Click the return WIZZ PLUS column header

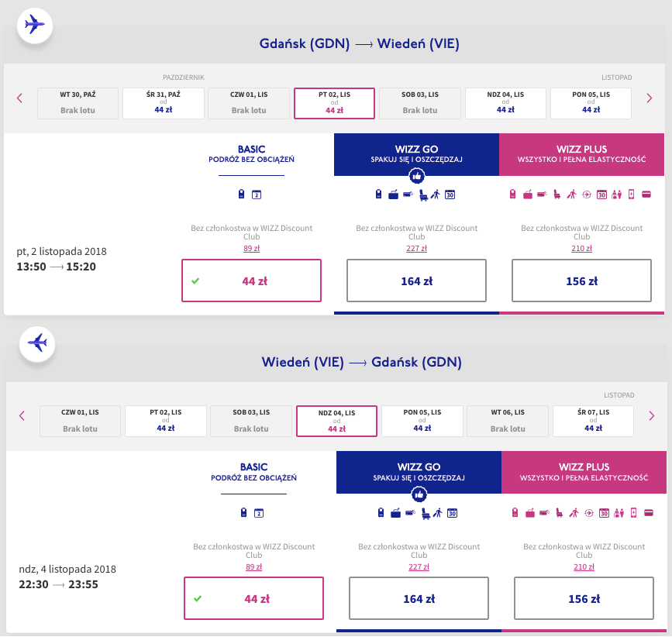click(584, 473)
